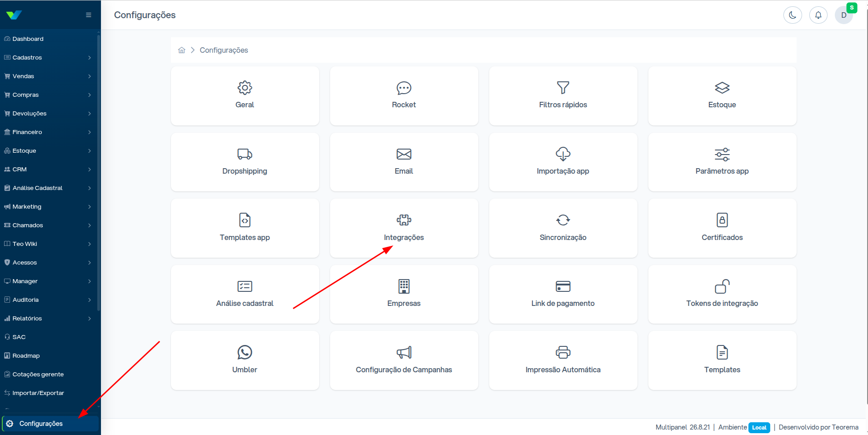Screen dimensions: 868x435
Task: Open the Umbler WhatsApp card
Action: point(245,360)
